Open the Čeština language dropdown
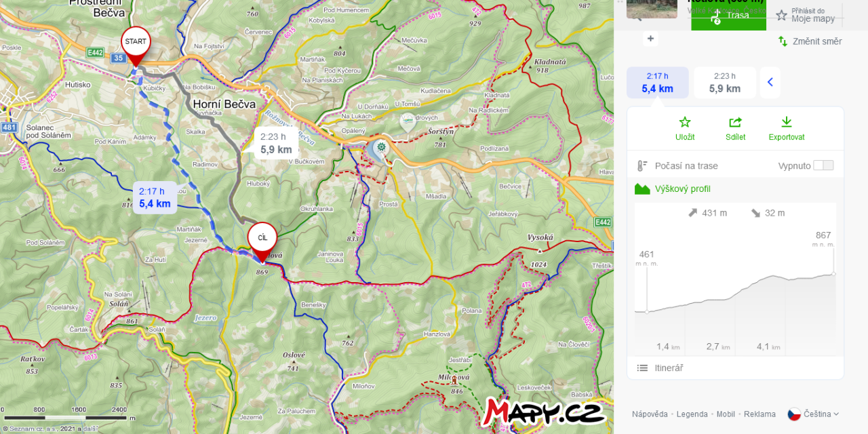This screenshot has width=868, height=434. tap(813, 414)
